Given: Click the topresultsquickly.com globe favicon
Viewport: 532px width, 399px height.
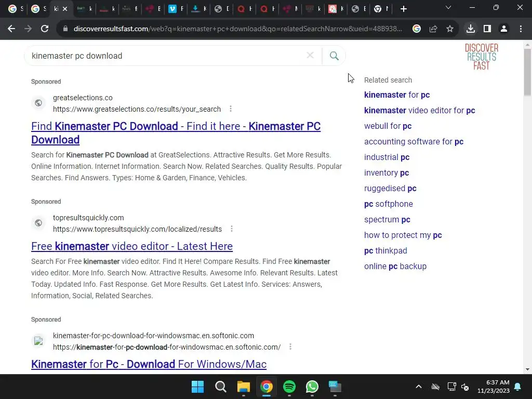Looking at the screenshot, I should 38,223.
